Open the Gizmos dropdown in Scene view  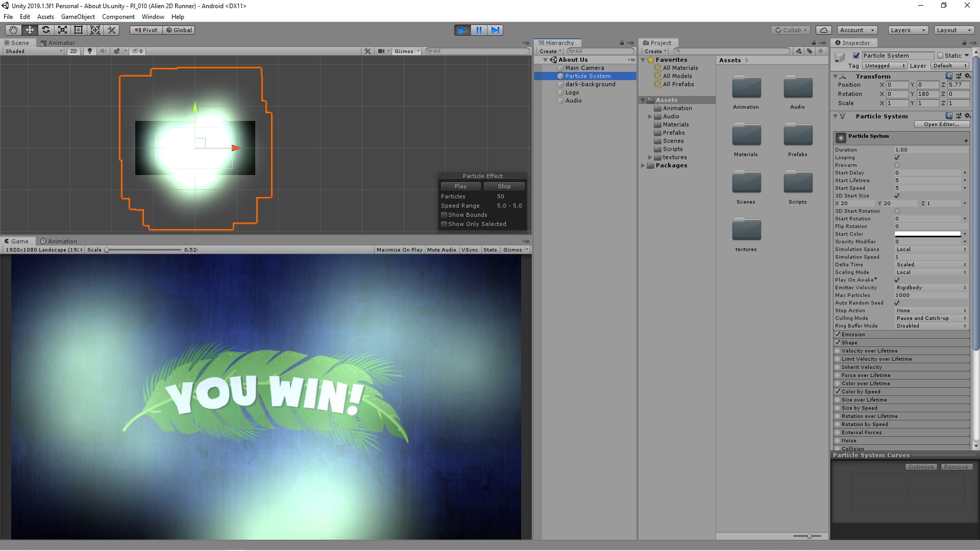[x=407, y=51]
